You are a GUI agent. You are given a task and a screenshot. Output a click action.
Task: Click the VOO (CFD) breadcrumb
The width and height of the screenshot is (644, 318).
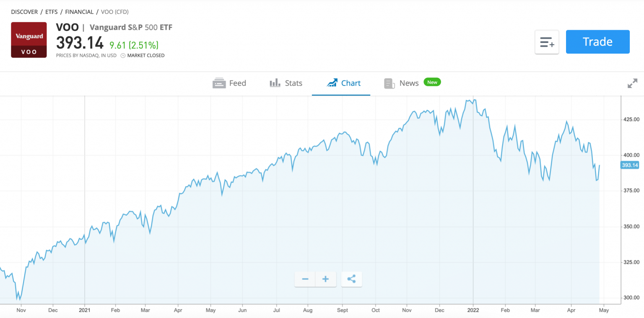(114, 12)
